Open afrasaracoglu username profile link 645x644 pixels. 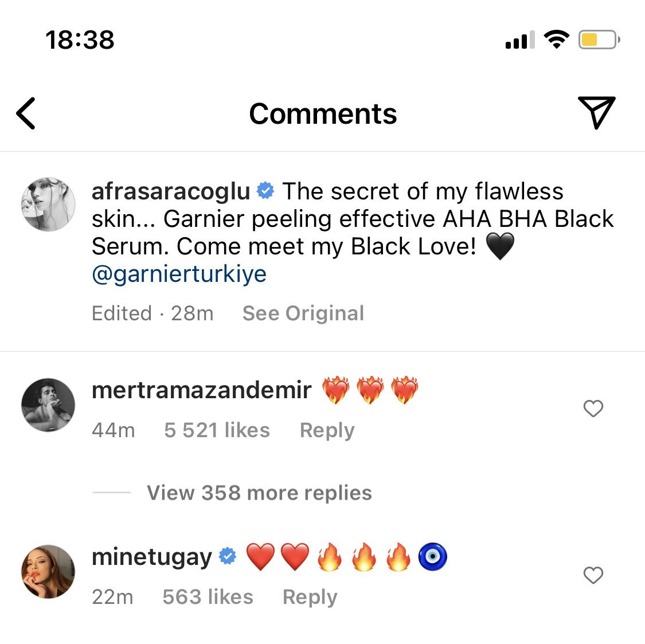click(x=171, y=191)
